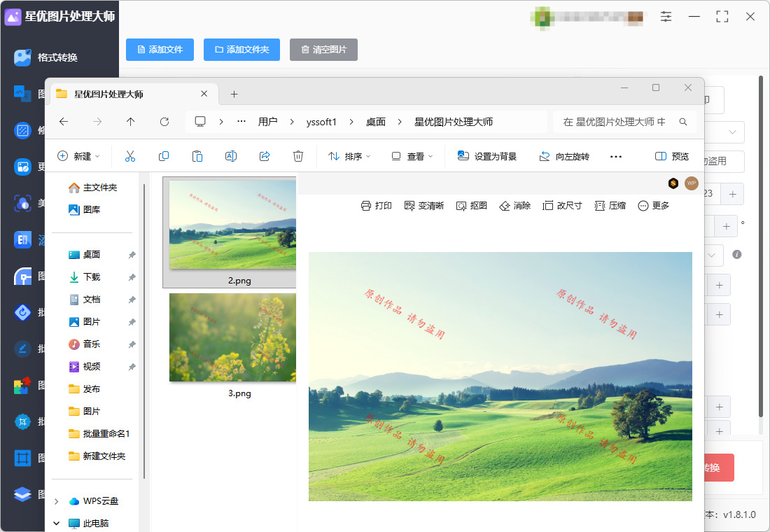
Task: Click 打印 in the preview toolbar
Action: pos(376,205)
